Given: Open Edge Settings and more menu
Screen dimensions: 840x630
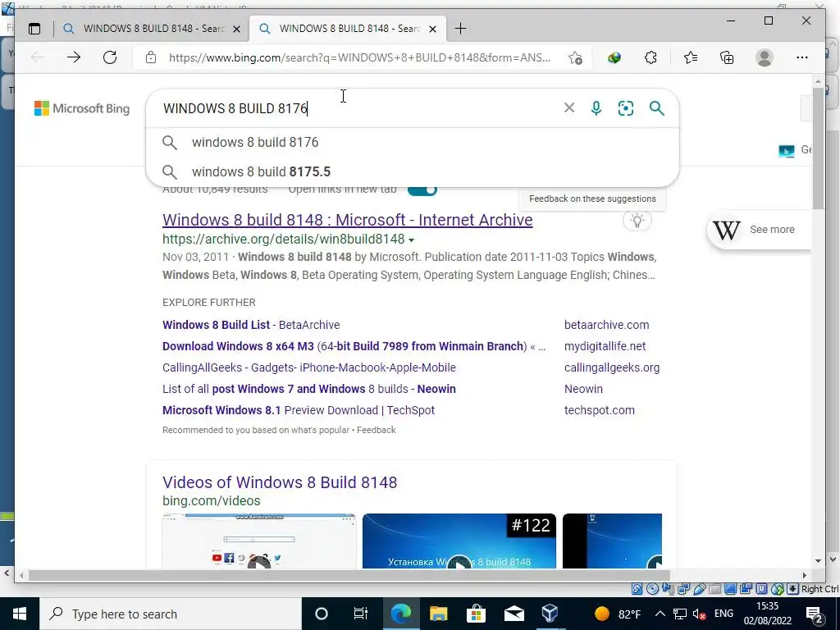Looking at the screenshot, I should pyautogui.click(x=802, y=57).
